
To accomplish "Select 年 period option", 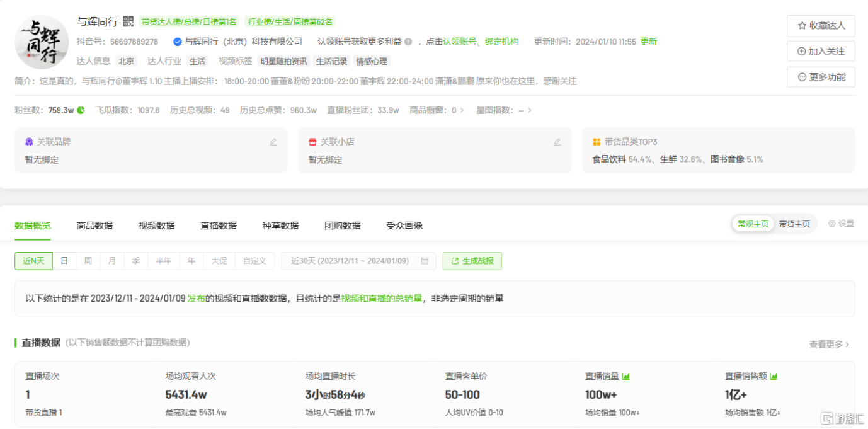I will 191,261.
